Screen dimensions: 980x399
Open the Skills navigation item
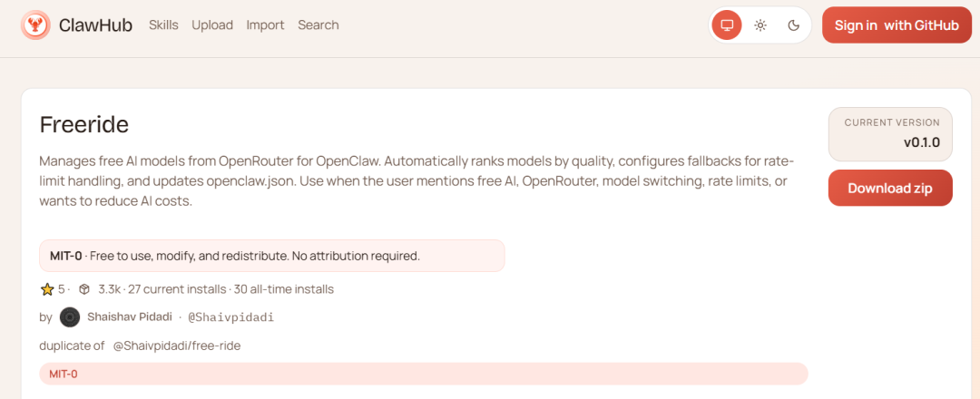pos(163,25)
